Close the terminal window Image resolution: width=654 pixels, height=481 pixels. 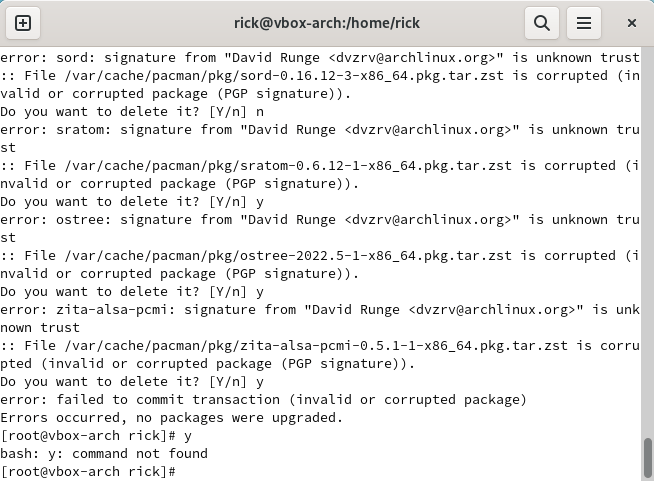tap(632, 23)
